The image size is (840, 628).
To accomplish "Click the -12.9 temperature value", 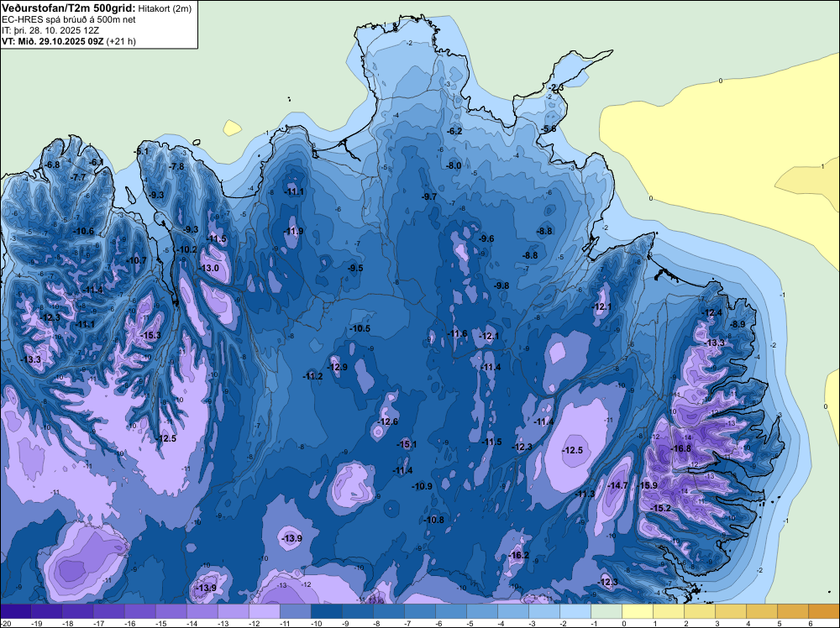I will (338, 367).
